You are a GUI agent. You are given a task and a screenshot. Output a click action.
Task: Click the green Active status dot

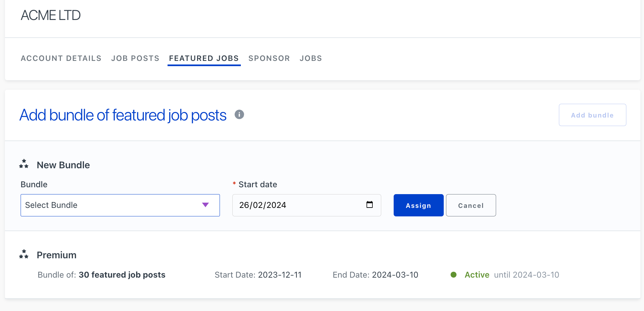pos(454,275)
